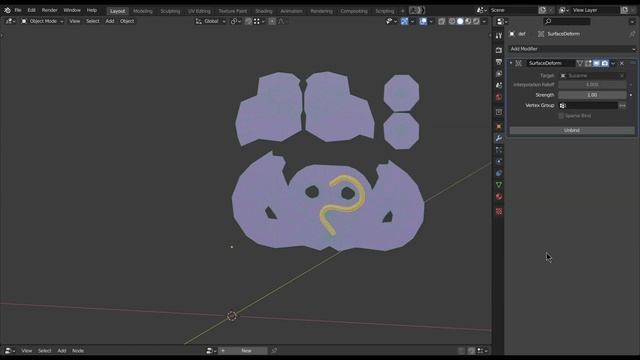This screenshot has height=360, width=640.
Task: Open the snap element options dropdown
Action: 259,21
